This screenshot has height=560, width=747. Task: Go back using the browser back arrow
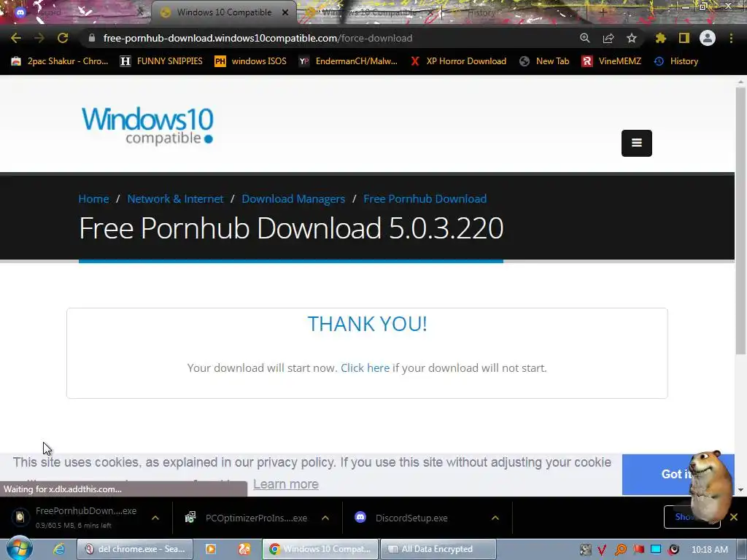16,38
